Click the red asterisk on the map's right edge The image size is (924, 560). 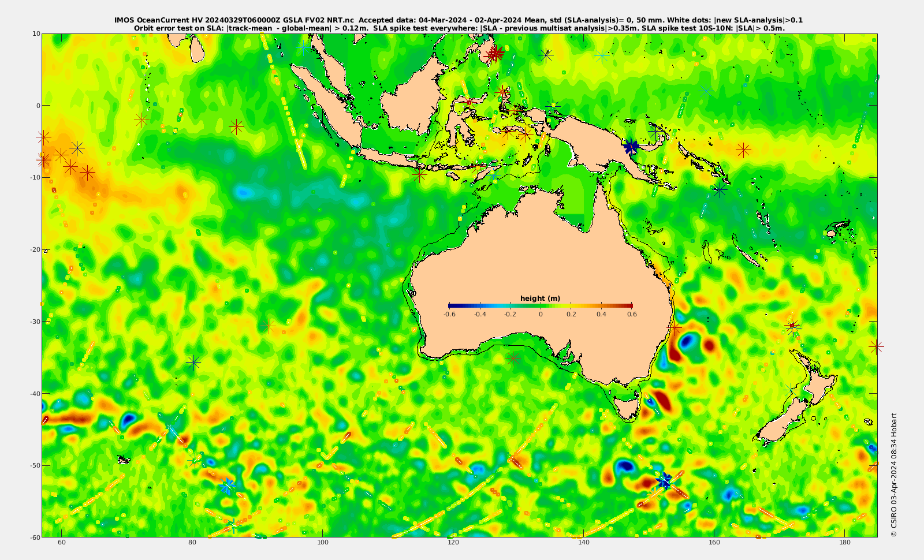point(877,346)
